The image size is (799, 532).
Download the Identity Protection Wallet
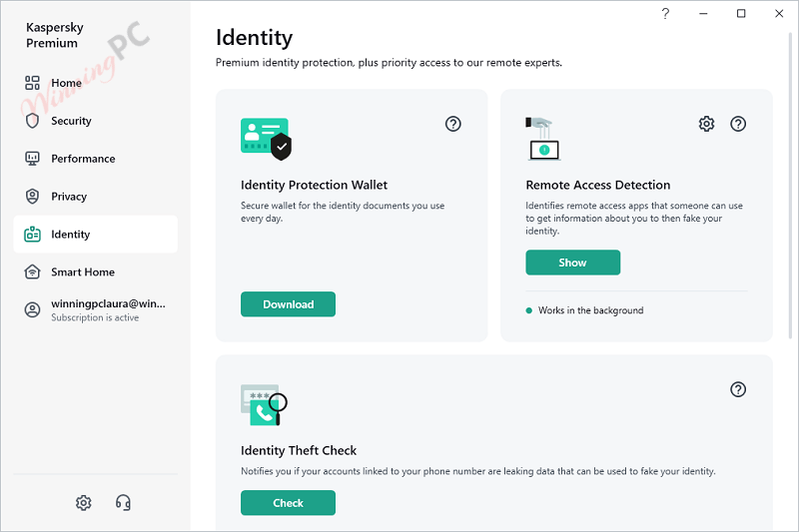(288, 304)
